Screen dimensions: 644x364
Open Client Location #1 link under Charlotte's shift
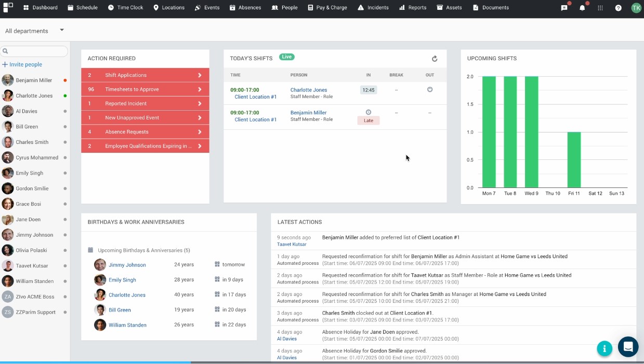click(256, 97)
